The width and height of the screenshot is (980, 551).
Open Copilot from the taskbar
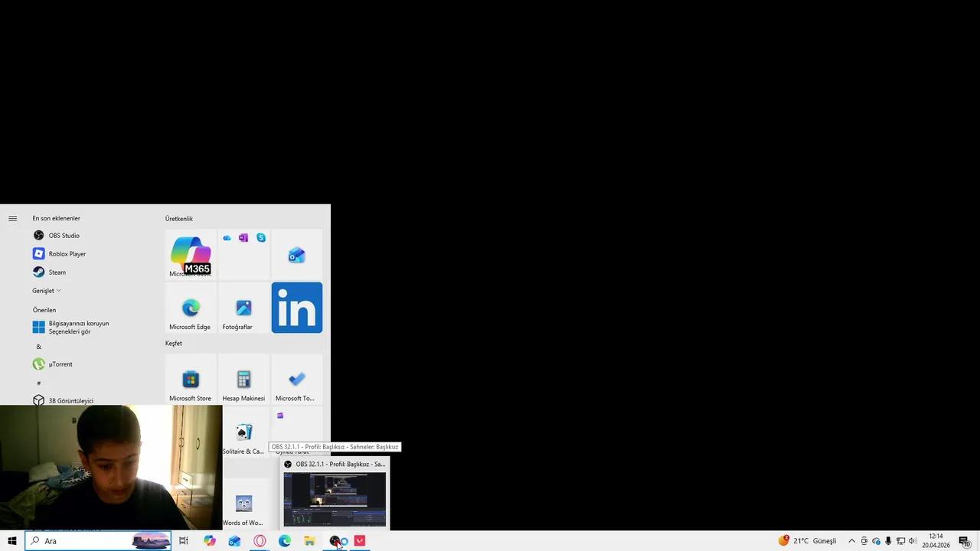[210, 541]
